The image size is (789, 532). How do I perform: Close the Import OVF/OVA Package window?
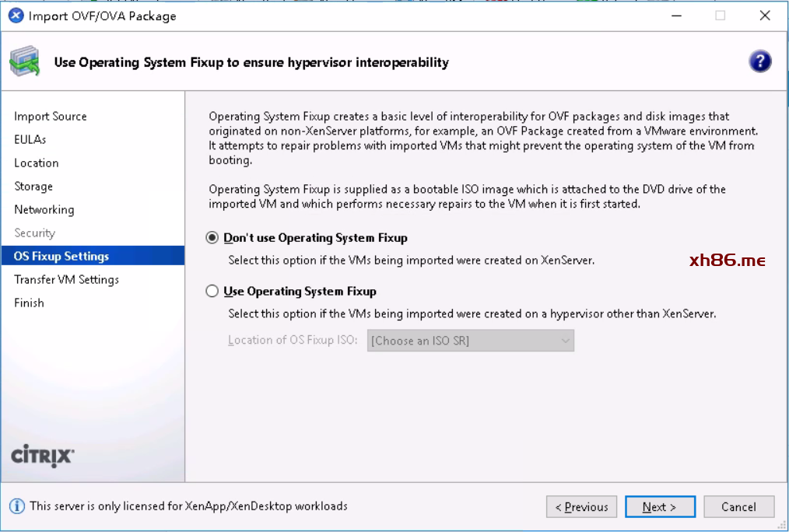pos(765,16)
